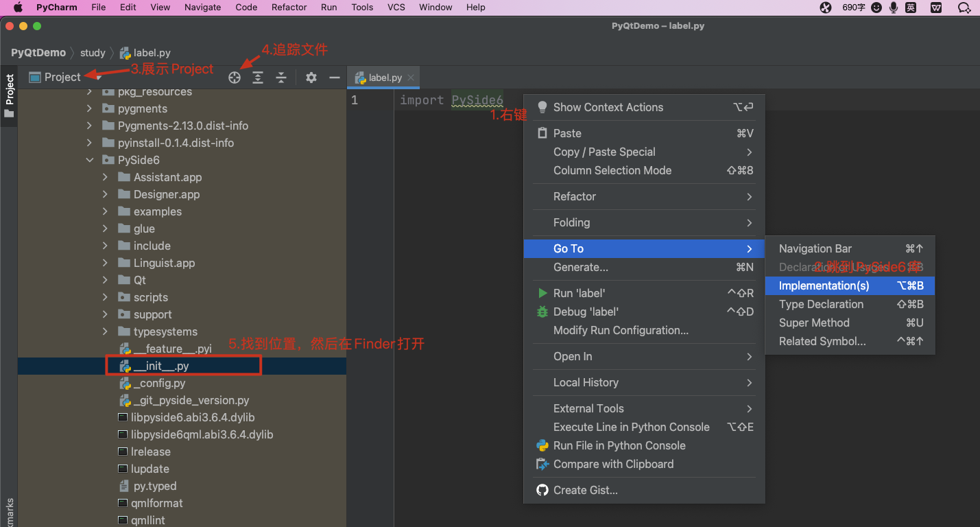This screenshot has width=980, height=527.
Task: Click PySide6 in the import statement
Action: tap(477, 100)
